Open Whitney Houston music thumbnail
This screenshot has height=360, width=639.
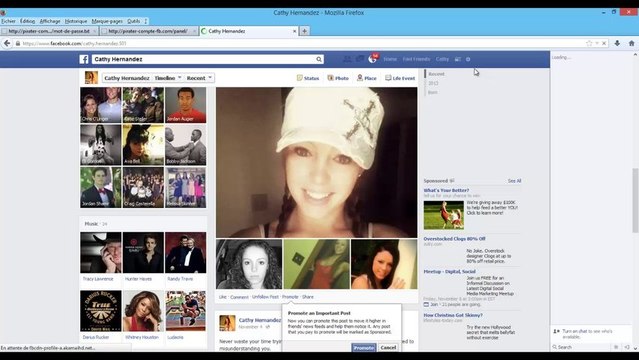pos(143,311)
